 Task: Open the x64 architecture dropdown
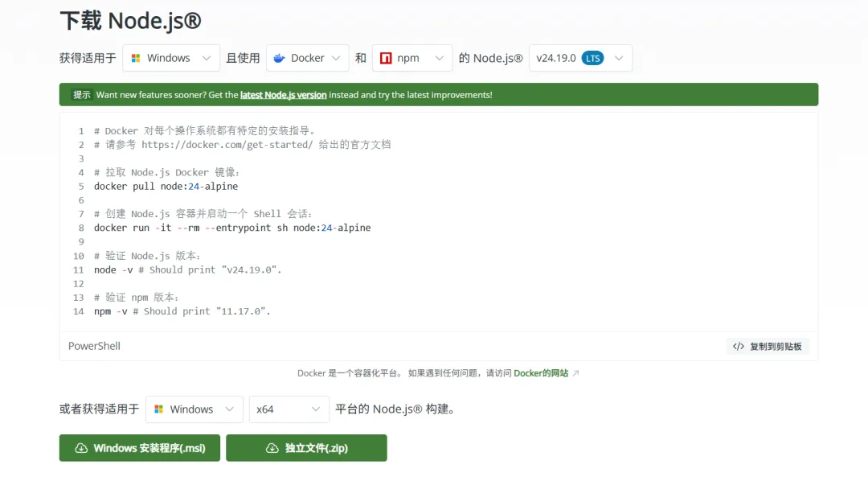pyautogui.click(x=289, y=409)
